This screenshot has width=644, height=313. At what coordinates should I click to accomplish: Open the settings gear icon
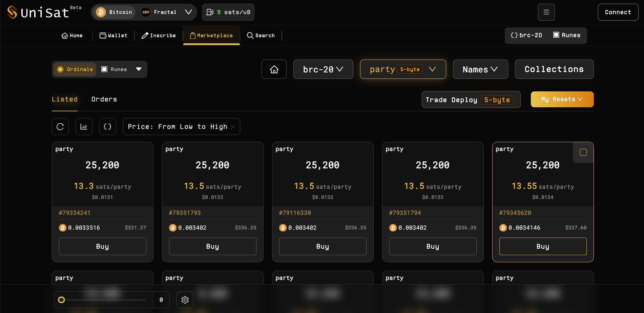(185, 300)
